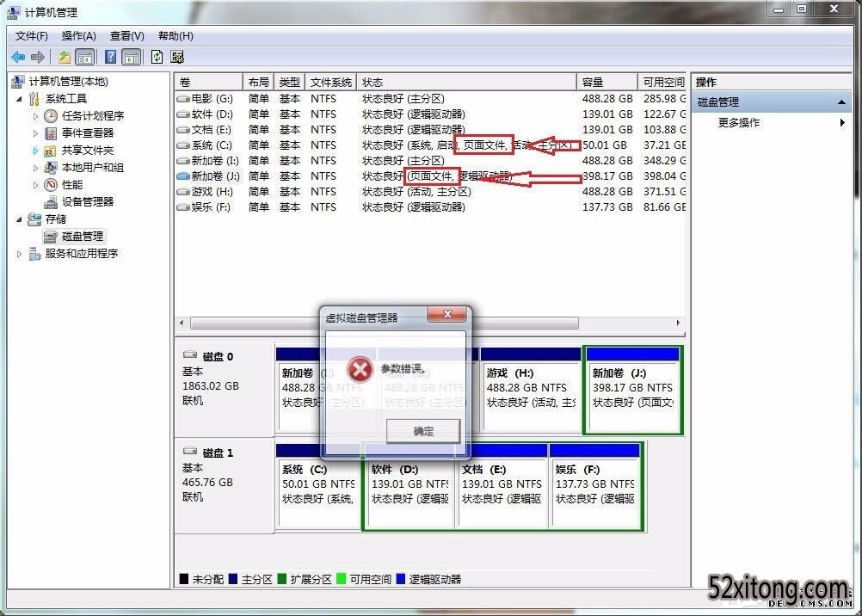Click drive icon of 系统 (C:) row
The width and height of the screenshot is (862, 616).
(183, 145)
